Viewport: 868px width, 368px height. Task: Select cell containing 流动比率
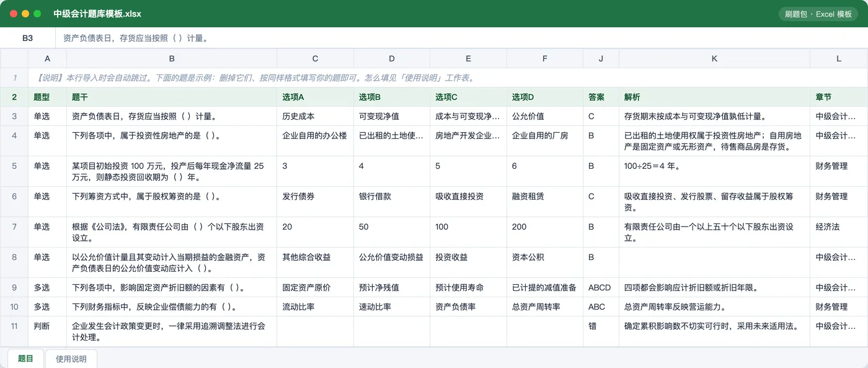click(316, 307)
